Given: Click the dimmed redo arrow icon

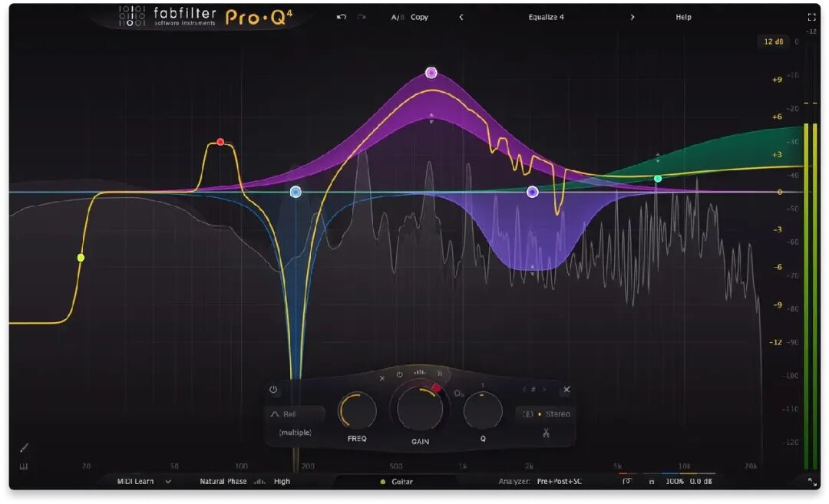Looking at the screenshot, I should coord(362,17).
